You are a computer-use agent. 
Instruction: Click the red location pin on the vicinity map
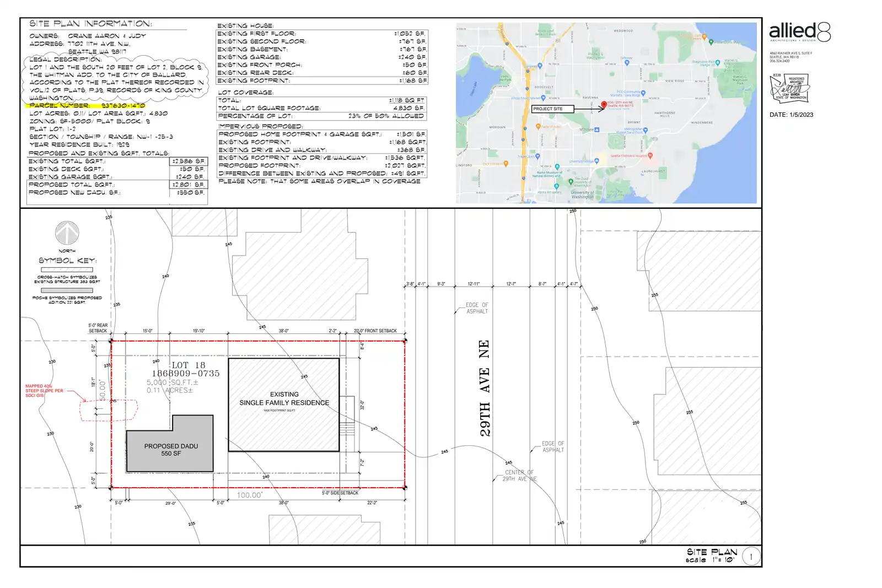(604, 105)
